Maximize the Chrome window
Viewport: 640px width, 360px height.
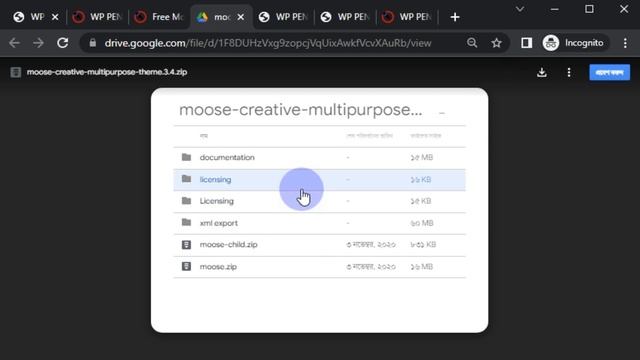(589, 9)
